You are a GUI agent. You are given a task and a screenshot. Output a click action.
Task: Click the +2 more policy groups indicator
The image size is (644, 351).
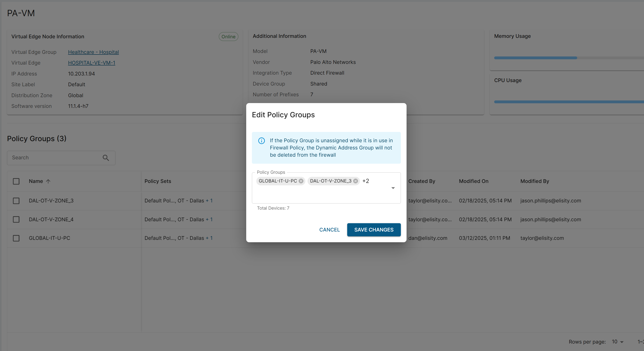(x=366, y=181)
